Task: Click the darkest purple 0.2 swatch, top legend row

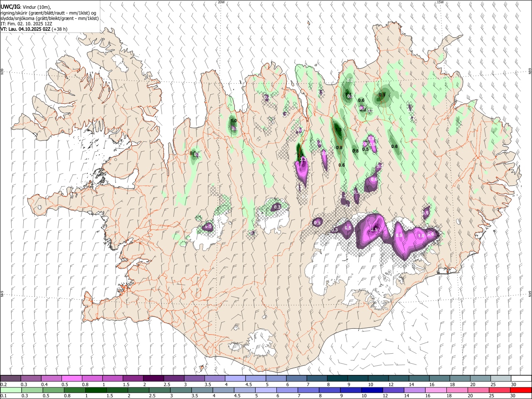Action: click(11, 379)
